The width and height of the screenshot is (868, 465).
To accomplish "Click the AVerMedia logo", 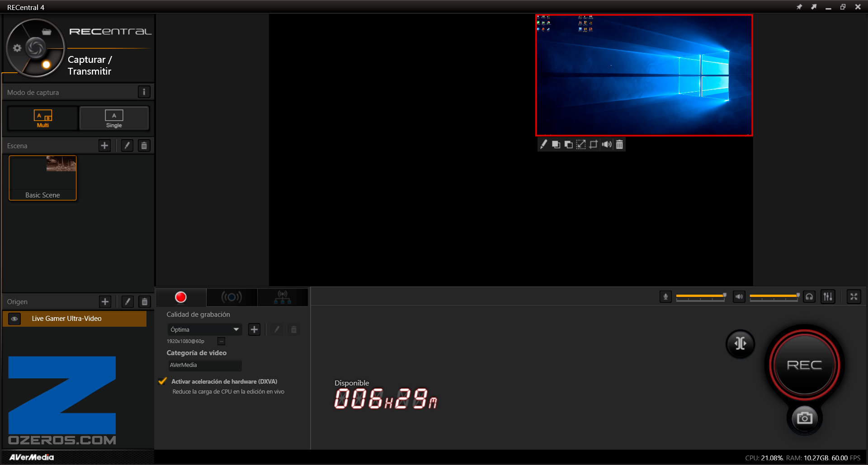I will [x=32, y=457].
